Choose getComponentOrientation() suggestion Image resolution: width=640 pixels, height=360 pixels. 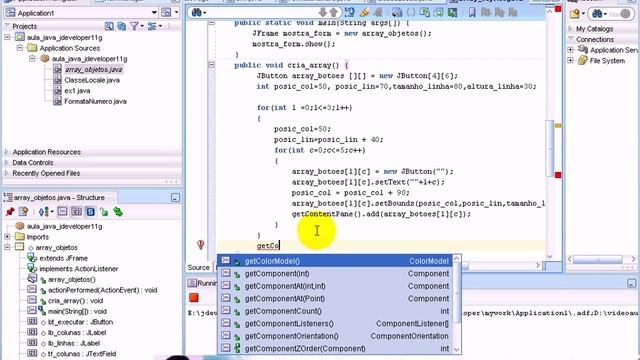point(335,336)
